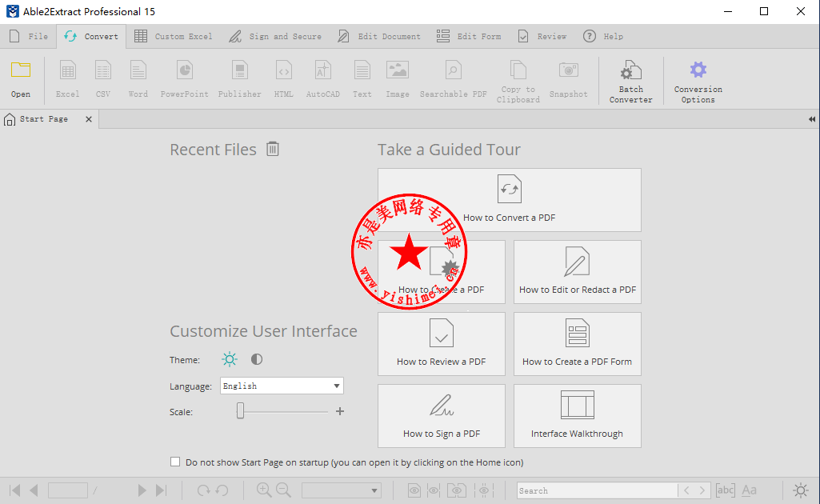Image resolution: width=820 pixels, height=504 pixels.
Task: Go to next page arrow
Action: (142, 490)
